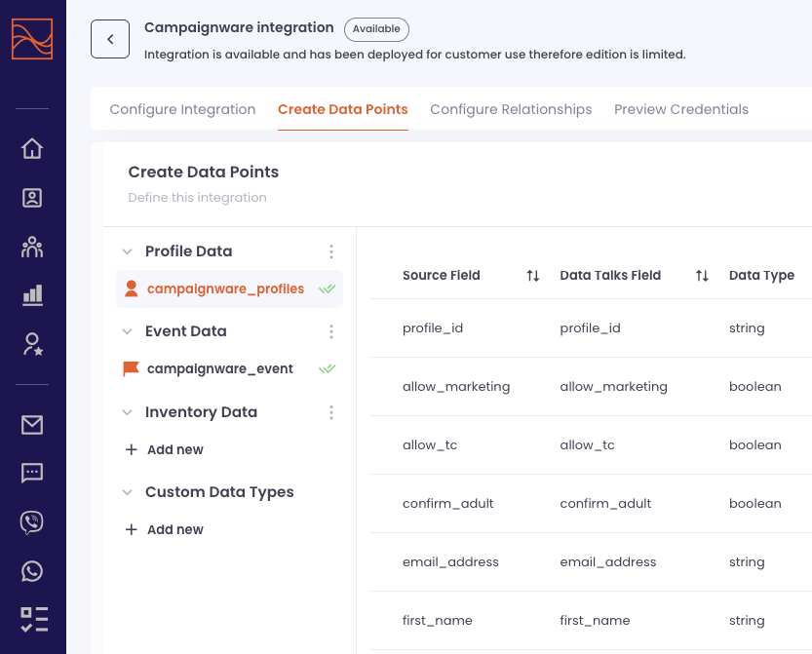Switch to Configure Integration tab
Image resolution: width=812 pixels, height=654 pixels.
(x=182, y=109)
